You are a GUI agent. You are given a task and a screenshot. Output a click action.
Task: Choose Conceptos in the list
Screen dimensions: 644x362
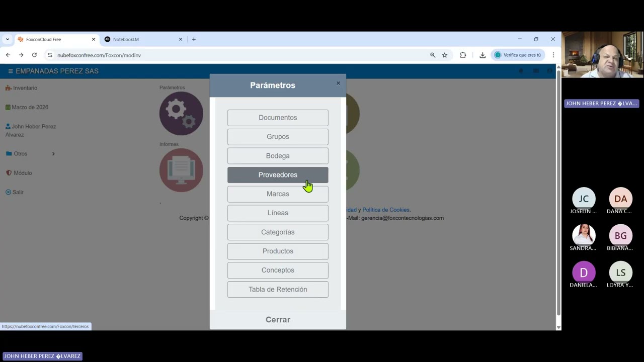[x=278, y=270]
